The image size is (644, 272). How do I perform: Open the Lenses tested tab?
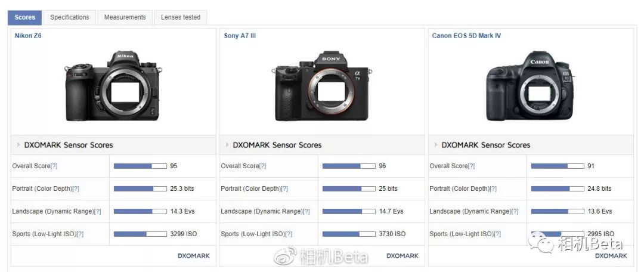[180, 17]
